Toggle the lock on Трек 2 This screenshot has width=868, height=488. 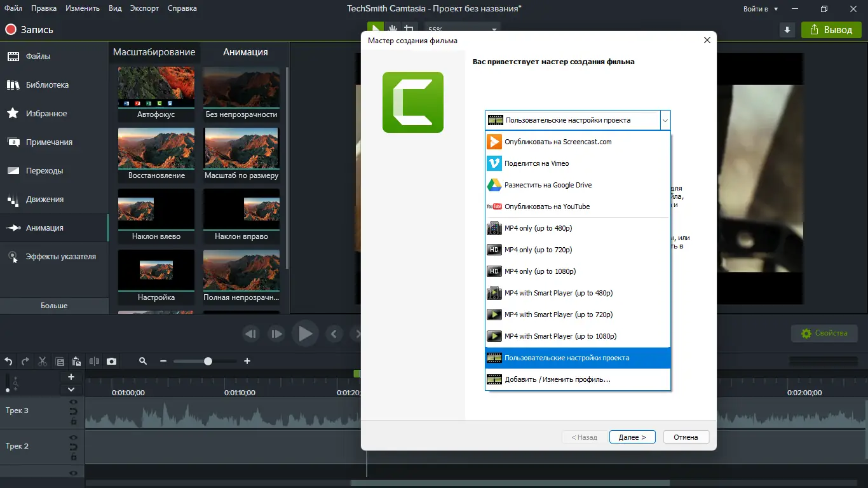73,456
